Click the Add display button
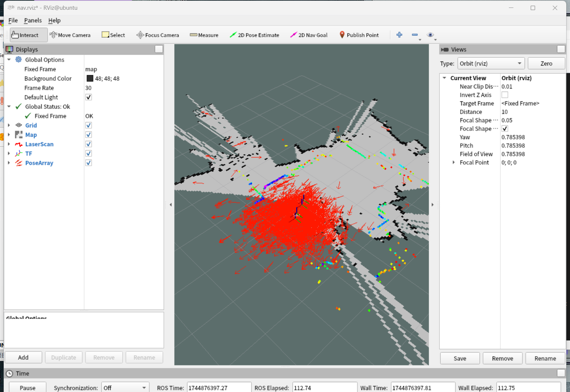This screenshot has height=392, width=570. tap(23, 357)
